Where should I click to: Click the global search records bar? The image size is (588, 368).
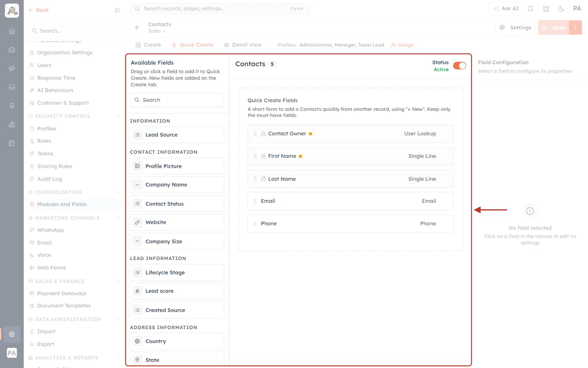(220, 9)
